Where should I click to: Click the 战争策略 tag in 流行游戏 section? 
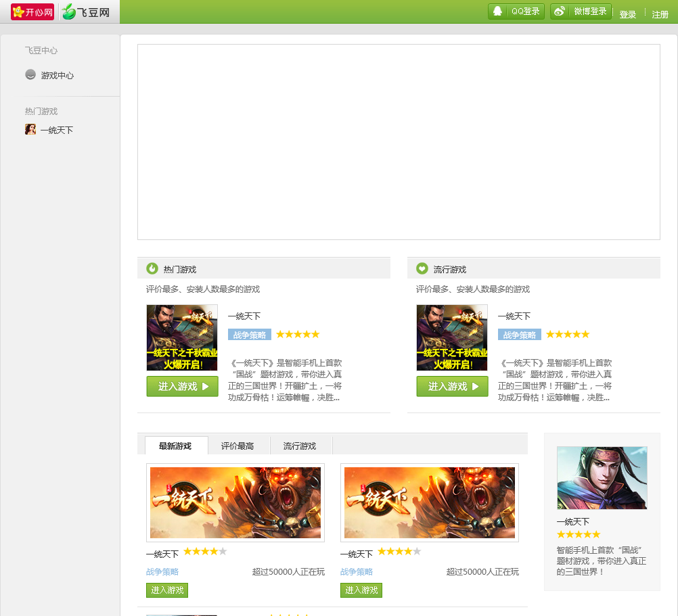tap(519, 335)
